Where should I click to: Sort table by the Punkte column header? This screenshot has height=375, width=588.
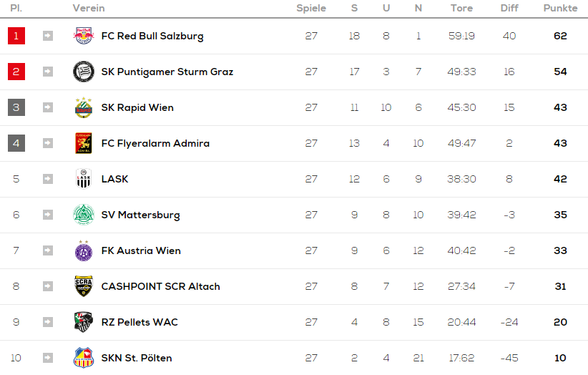(x=560, y=8)
